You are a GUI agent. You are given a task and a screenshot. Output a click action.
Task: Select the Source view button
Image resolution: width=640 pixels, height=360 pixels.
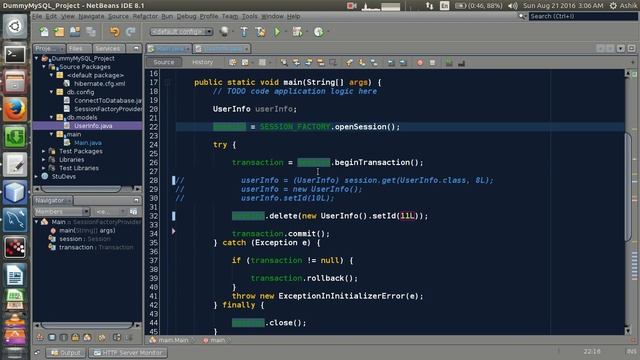click(x=164, y=62)
